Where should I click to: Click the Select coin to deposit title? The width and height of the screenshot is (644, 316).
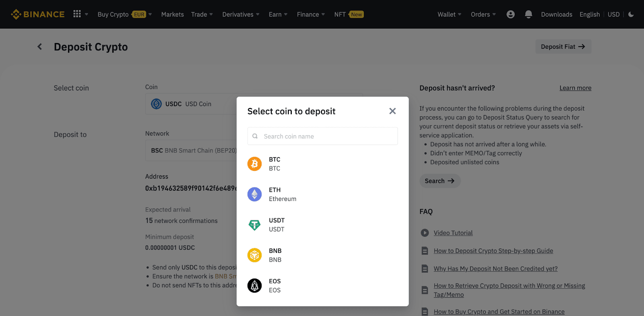[x=291, y=111]
